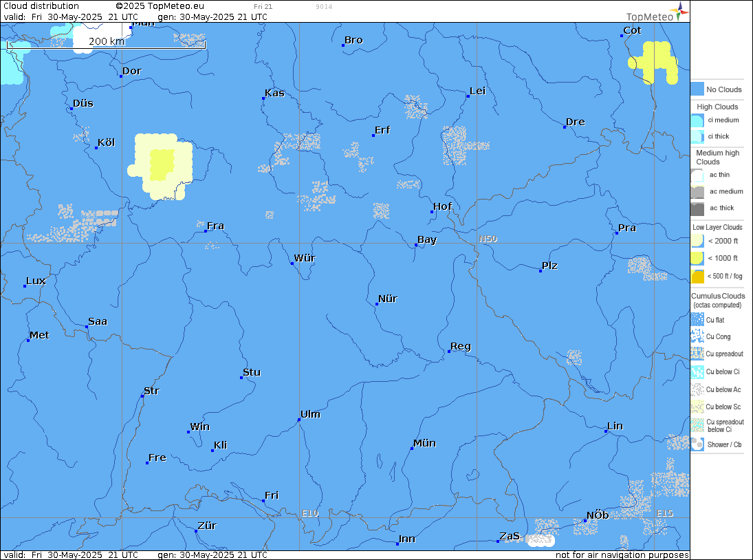
Task: Click the Hof city marker
Action: tap(432, 212)
